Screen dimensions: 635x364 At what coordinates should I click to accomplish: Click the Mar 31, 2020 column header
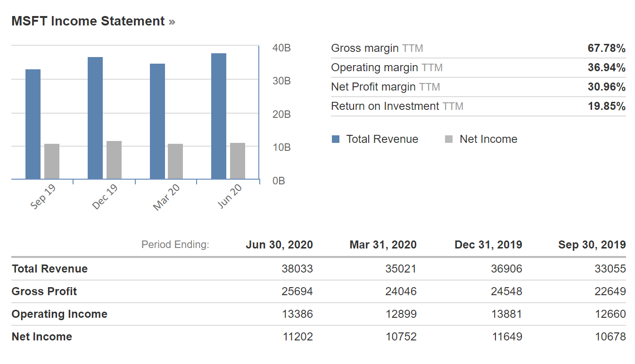click(x=383, y=245)
